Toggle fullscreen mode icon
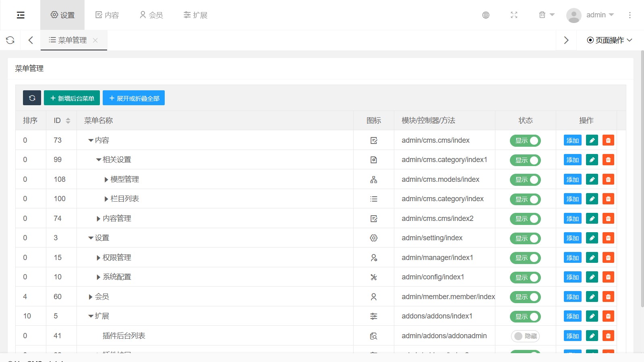The width and height of the screenshot is (644, 362). 514,15
